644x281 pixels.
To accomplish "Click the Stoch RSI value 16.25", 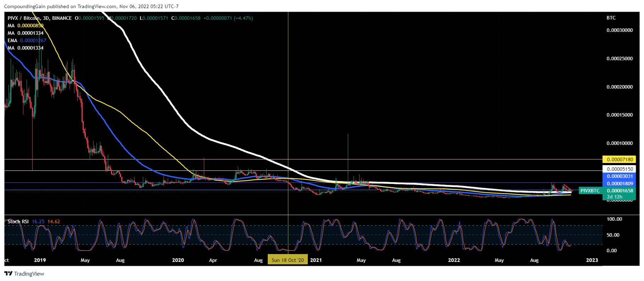I will (x=38, y=221).
